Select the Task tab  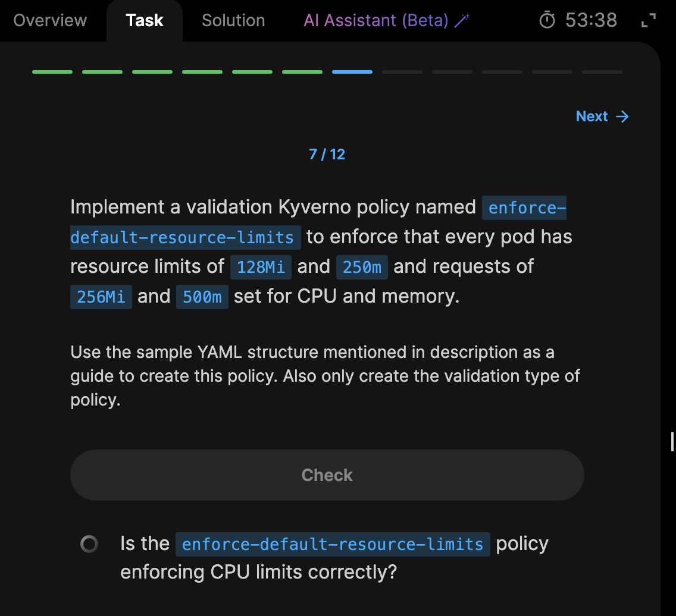tap(145, 20)
